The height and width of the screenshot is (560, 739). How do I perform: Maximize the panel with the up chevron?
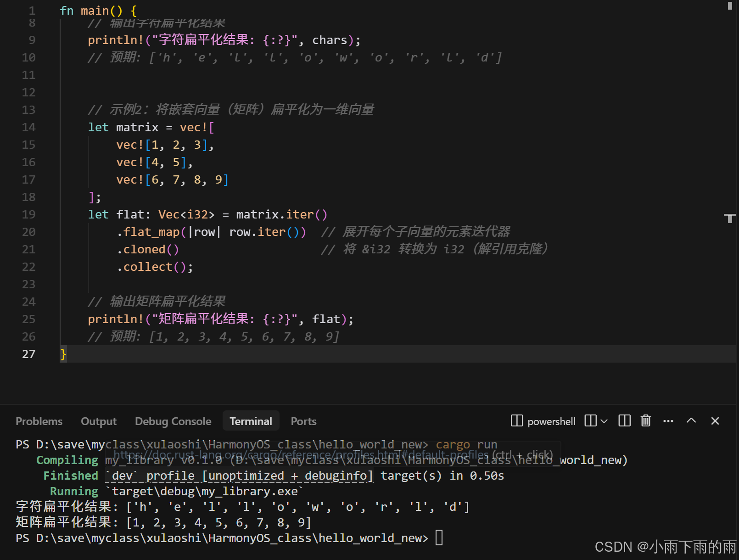click(691, 421)
